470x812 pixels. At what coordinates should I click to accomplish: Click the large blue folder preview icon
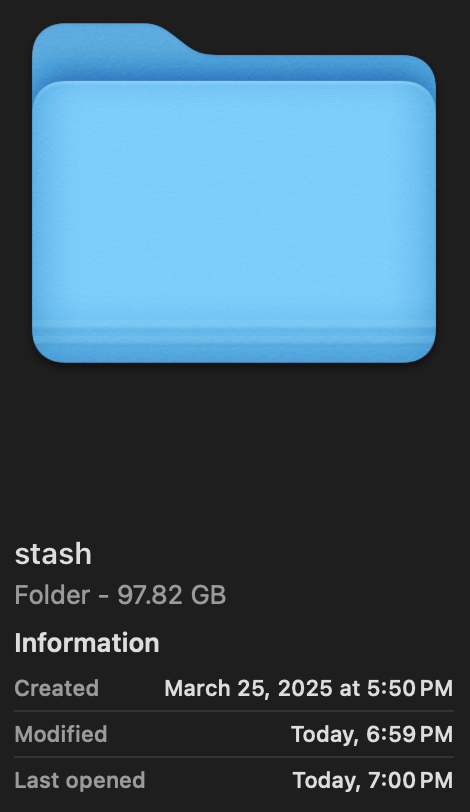pos(234,193)
